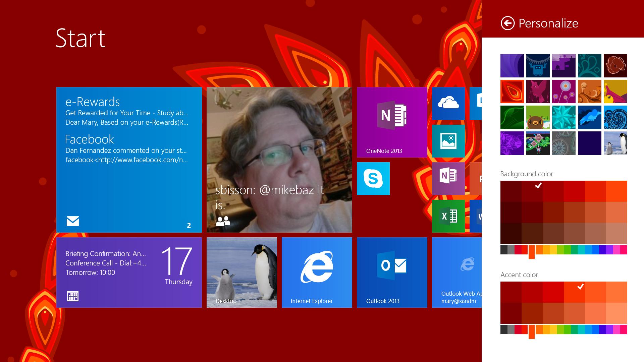Viewport: 644px width, 362px height.
Task: Select the checked orange-red accent color swatch
Action: point(574,292)
